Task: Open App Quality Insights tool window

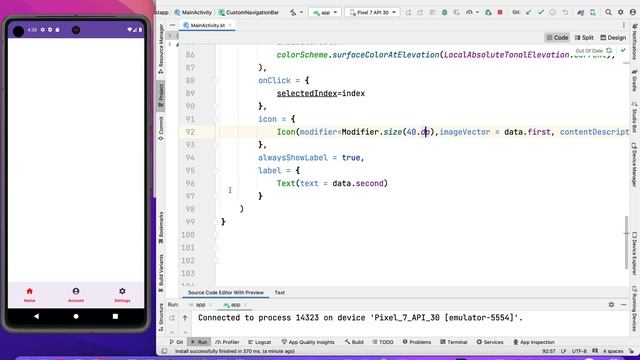Action: coord(308,342)
